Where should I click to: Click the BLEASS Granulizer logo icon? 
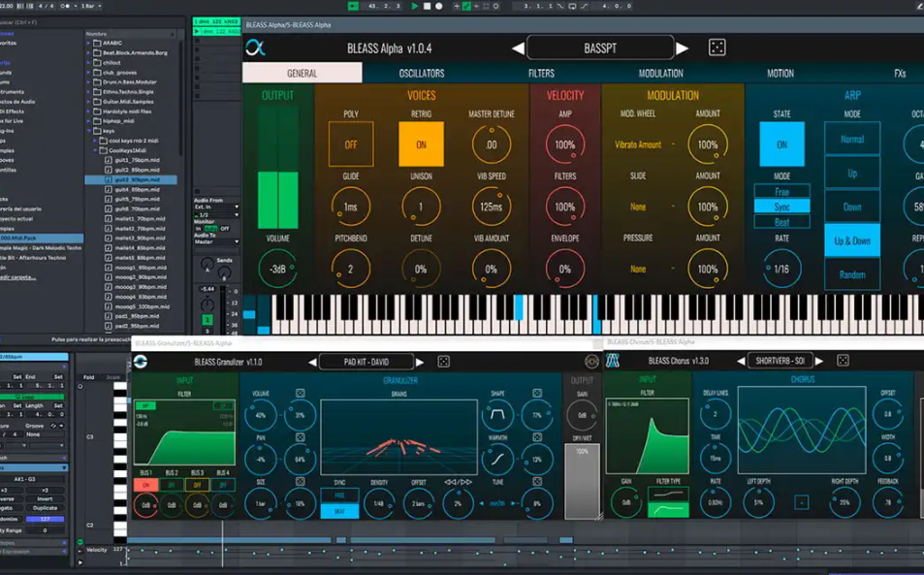141,362
